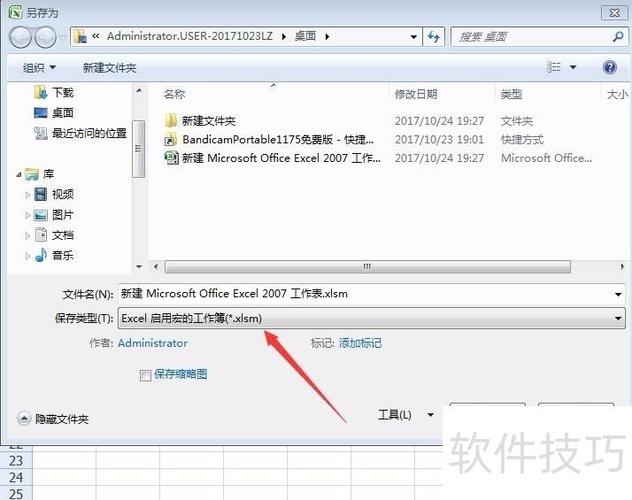Expand the 视频 library node
Image resolution: width=632 pixels, height=500 pixels.
click(x=27, y=195)
